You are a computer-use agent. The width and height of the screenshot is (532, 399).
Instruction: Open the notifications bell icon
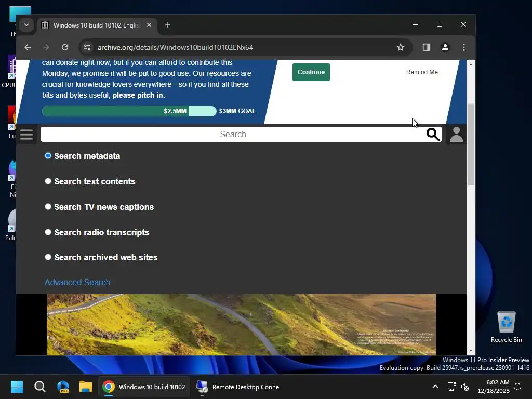(518, 387)
